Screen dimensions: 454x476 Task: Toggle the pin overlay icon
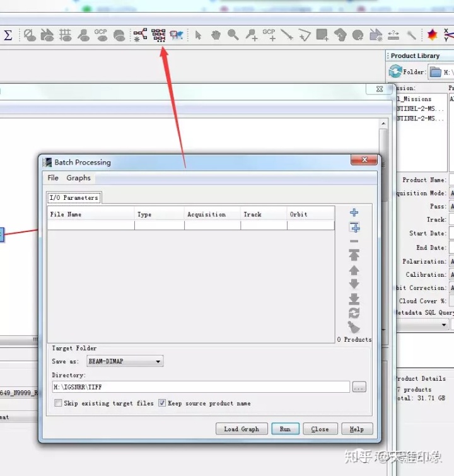(83, 35)
